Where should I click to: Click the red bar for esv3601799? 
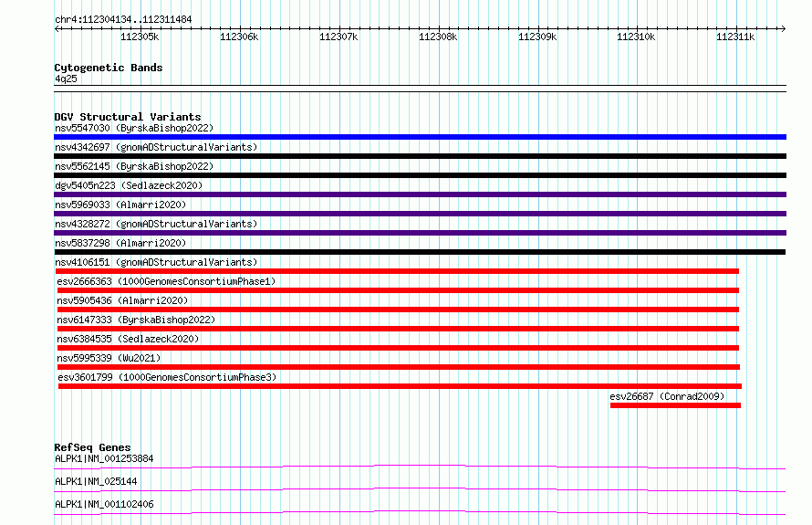[400, 386]
